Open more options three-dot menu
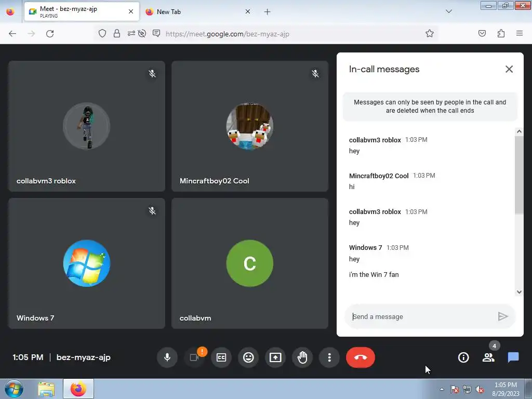 tap(329, 357)
